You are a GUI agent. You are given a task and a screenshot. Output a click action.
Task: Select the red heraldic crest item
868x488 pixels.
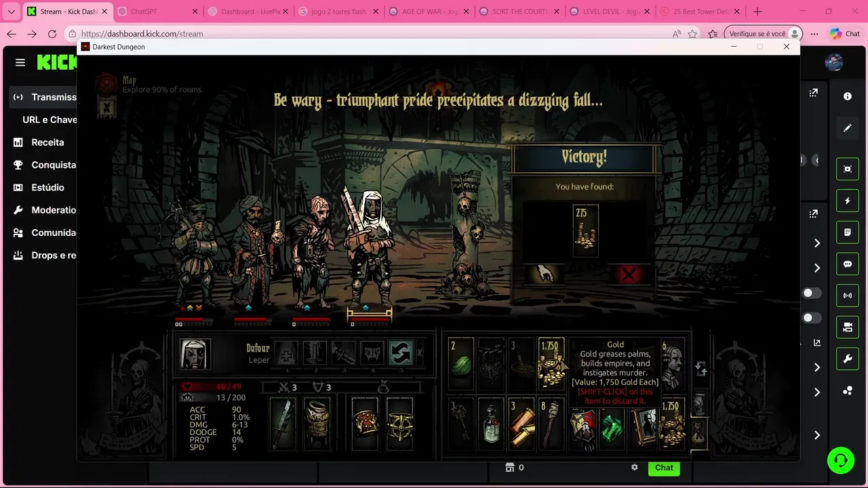(x=582, y=428)
